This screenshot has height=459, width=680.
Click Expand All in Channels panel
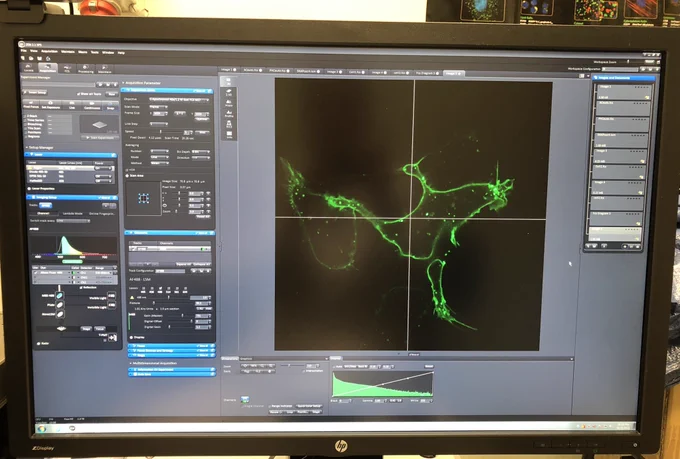click(x=183, y=264)
